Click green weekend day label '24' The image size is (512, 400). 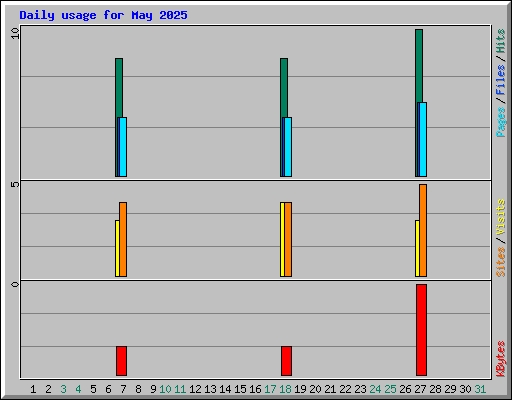(x=375, y=389)
